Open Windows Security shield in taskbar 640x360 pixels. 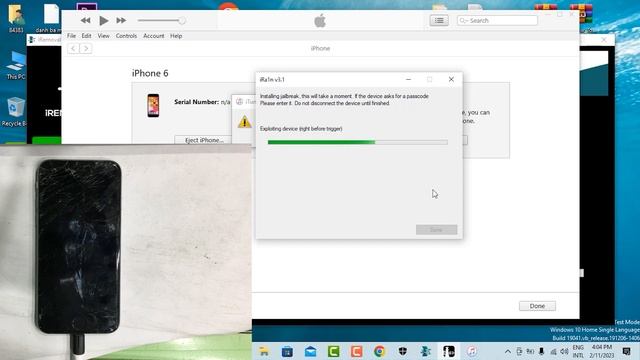coord(402,351)
